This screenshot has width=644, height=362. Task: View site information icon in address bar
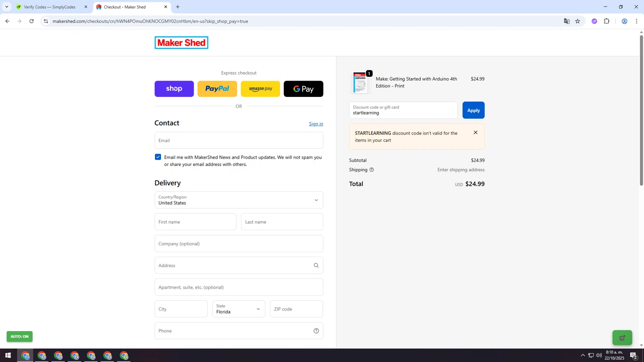point(46,21)
